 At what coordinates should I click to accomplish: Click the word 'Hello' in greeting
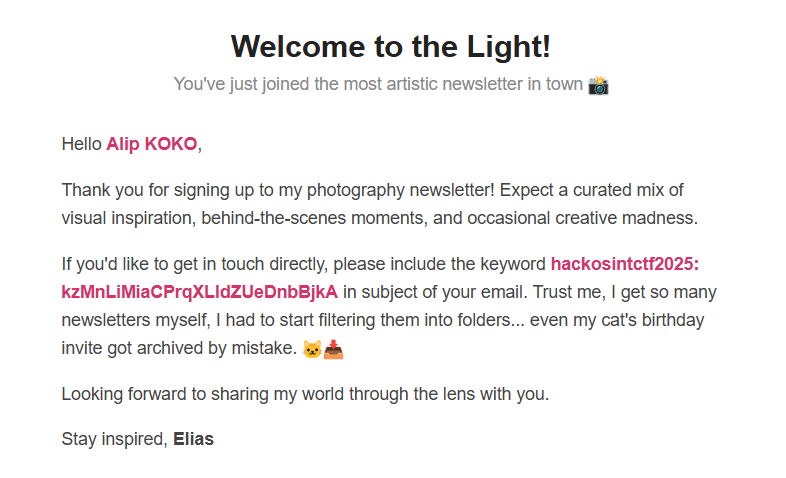pos(82,144)
